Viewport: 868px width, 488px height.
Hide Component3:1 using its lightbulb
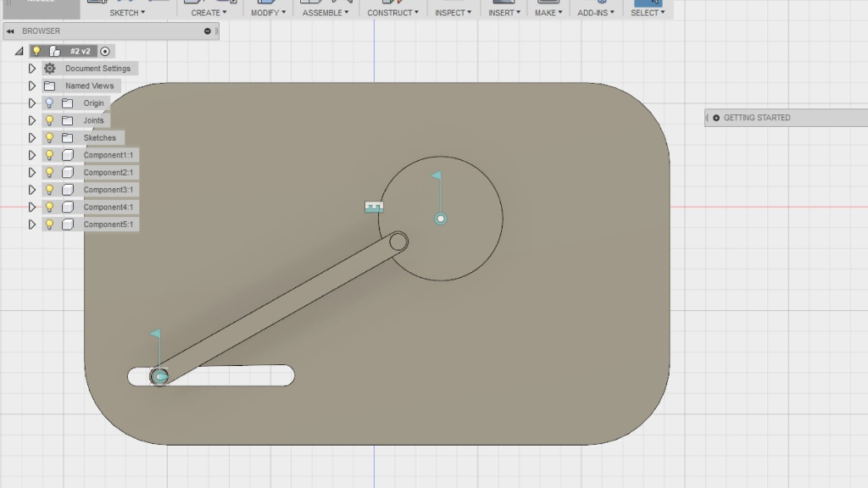50,189
